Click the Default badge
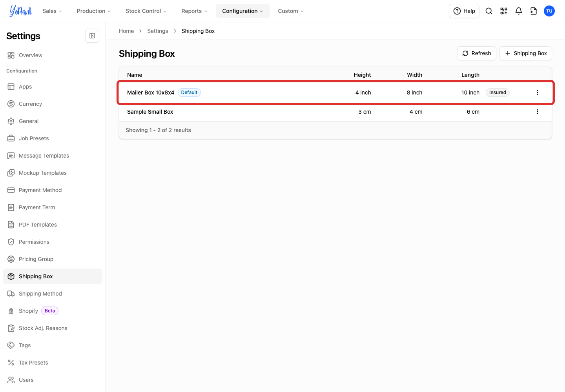565x392 pixels. point(189,93)
